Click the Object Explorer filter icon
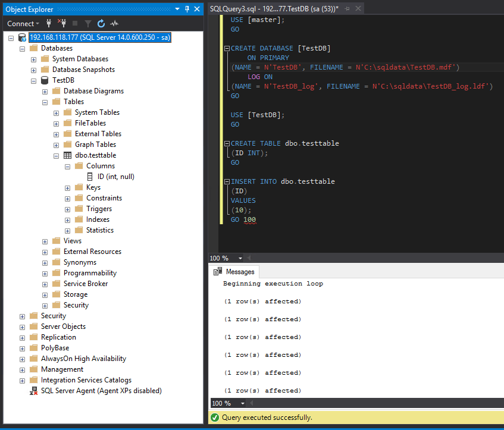 [88, 24]
